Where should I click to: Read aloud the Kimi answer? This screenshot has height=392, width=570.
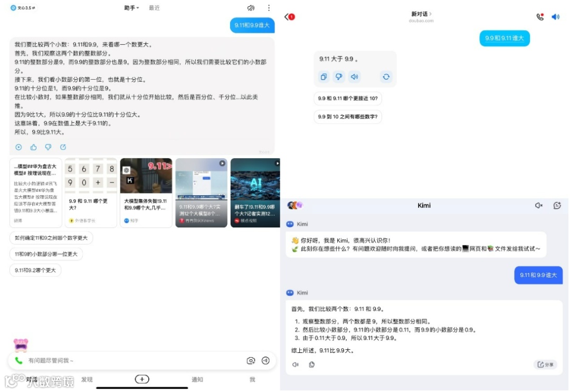296,365
